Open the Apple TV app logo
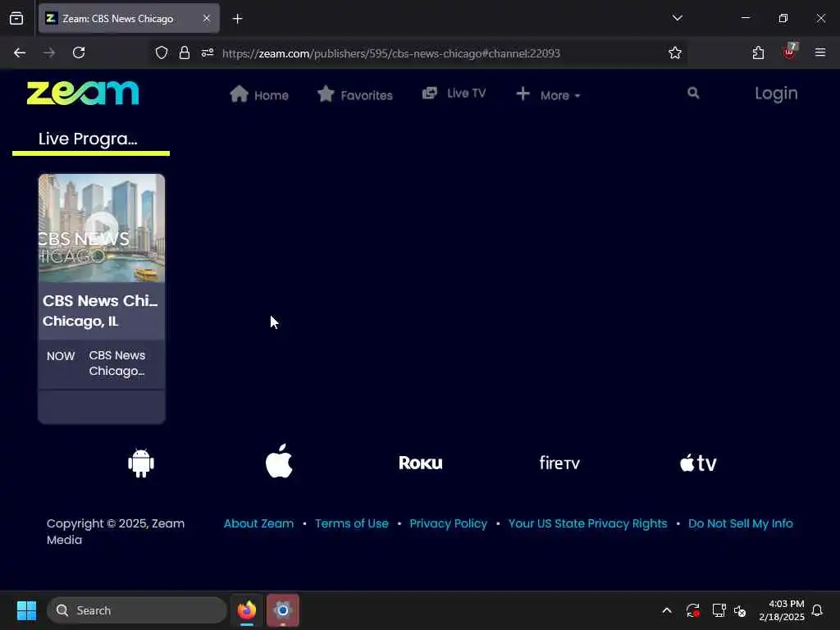The image size is (840, 630). (x=698, y=463)
